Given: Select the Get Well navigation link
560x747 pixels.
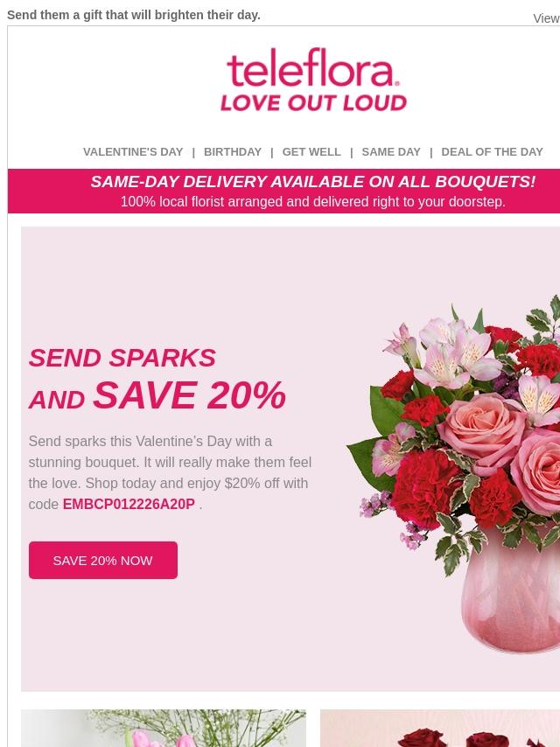Looking at the screenshot, I should click(311, 151).
